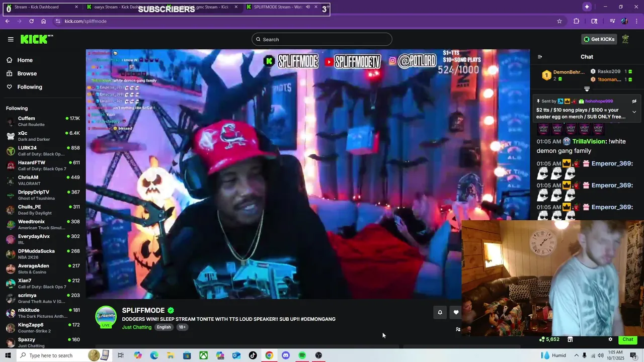Open scrimya channel in sidebar
644x362 pixels.
(x=43, y=298)
